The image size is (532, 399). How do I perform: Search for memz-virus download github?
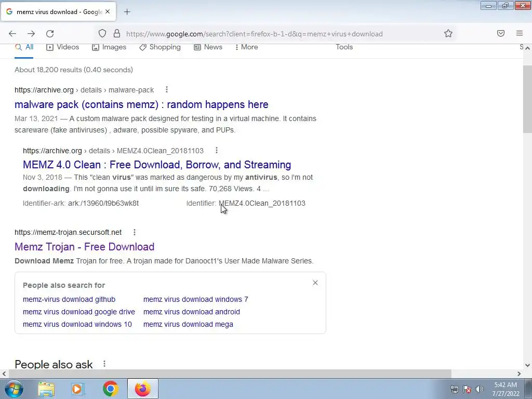pyautogui.click(x=69, y=299)
